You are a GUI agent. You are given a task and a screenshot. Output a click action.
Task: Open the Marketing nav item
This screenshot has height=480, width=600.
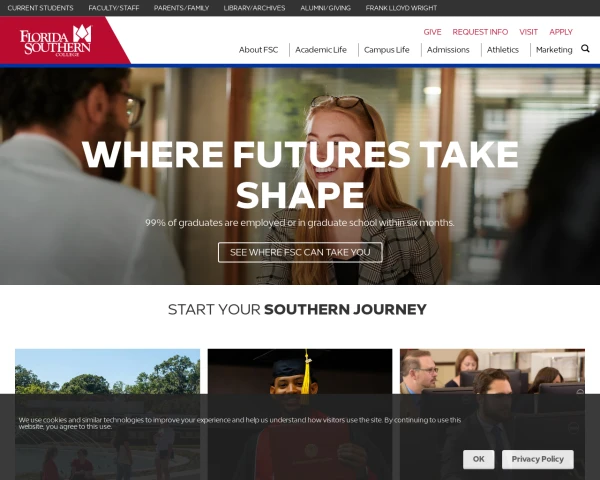point(554,50)
